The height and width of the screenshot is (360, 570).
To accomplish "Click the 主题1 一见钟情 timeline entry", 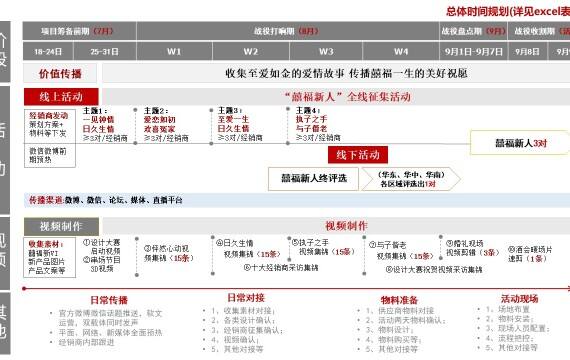I will [105, 124].
